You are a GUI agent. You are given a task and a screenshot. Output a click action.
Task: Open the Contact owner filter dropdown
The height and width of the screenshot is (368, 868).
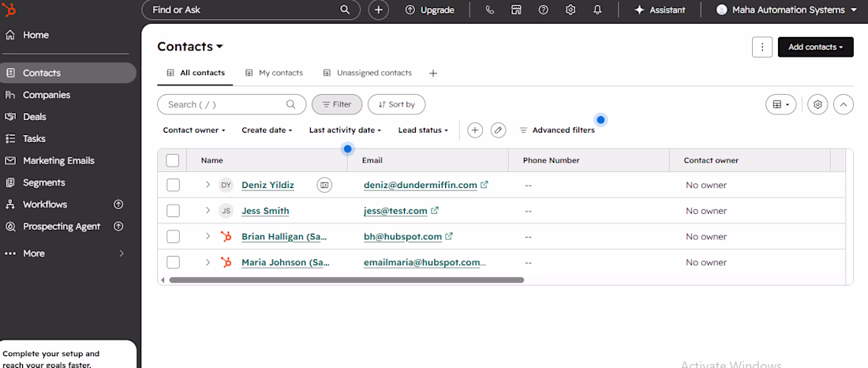tap(194, 130)
